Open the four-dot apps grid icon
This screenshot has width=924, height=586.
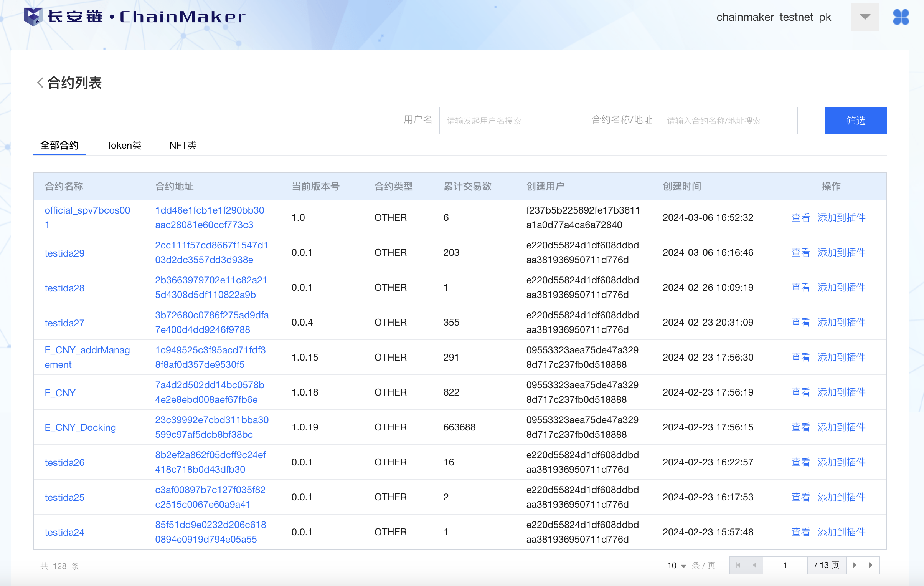point(901,17)
